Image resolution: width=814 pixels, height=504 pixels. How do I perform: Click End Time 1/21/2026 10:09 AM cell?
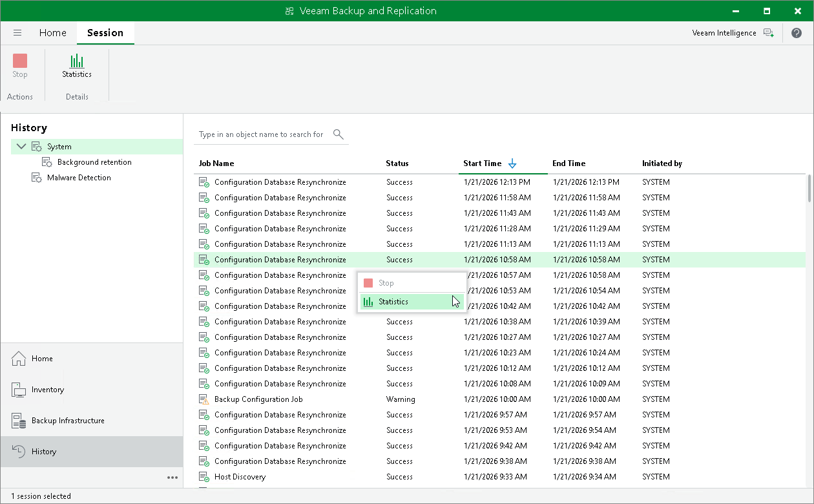(x=586, y=384)
